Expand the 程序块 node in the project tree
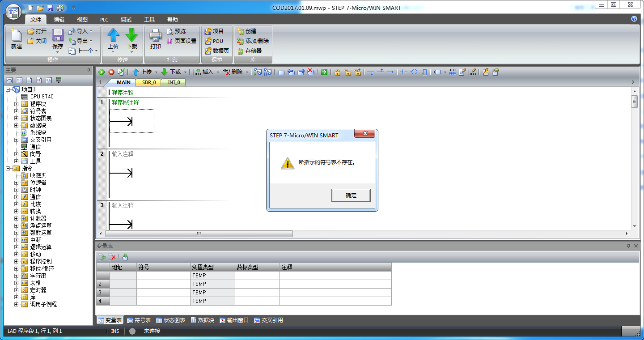 [17, 104]
